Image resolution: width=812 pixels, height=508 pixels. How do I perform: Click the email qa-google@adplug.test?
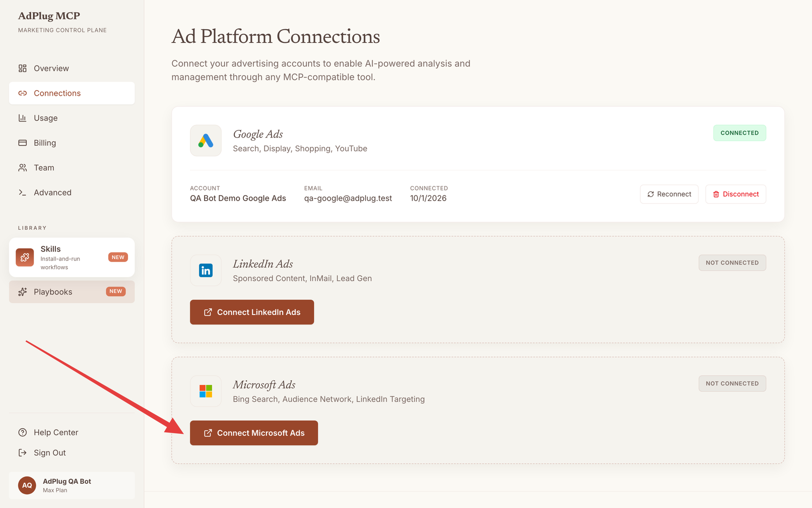point(348,198)
